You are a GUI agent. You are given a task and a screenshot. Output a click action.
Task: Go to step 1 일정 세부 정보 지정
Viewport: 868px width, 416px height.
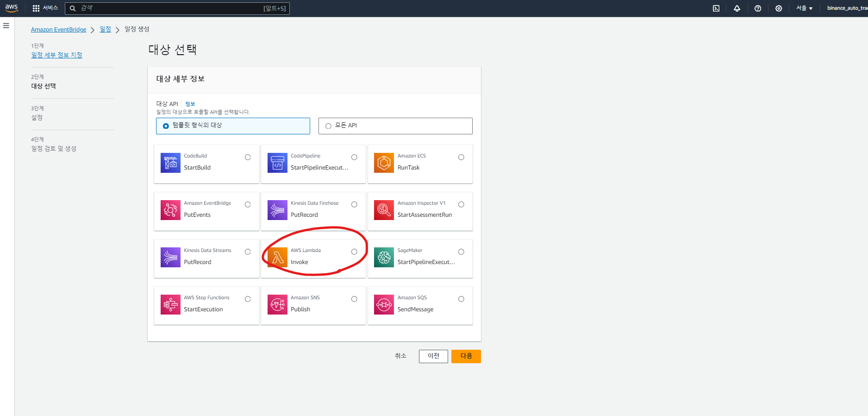coord(56,55)
